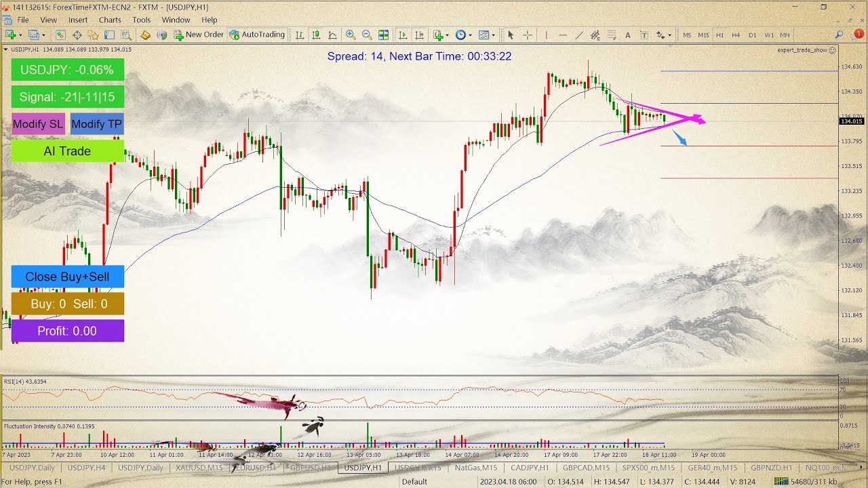
Task: Open the New Chart icon
Action: point(11,35)
